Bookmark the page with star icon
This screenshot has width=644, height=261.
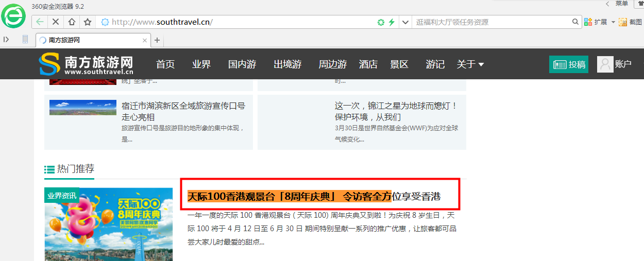88,22
